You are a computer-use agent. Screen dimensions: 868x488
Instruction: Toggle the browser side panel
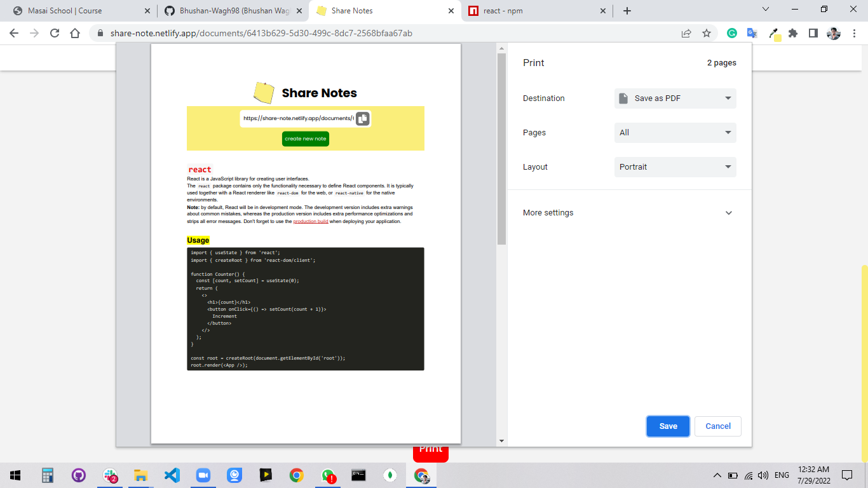click(813, 33)
